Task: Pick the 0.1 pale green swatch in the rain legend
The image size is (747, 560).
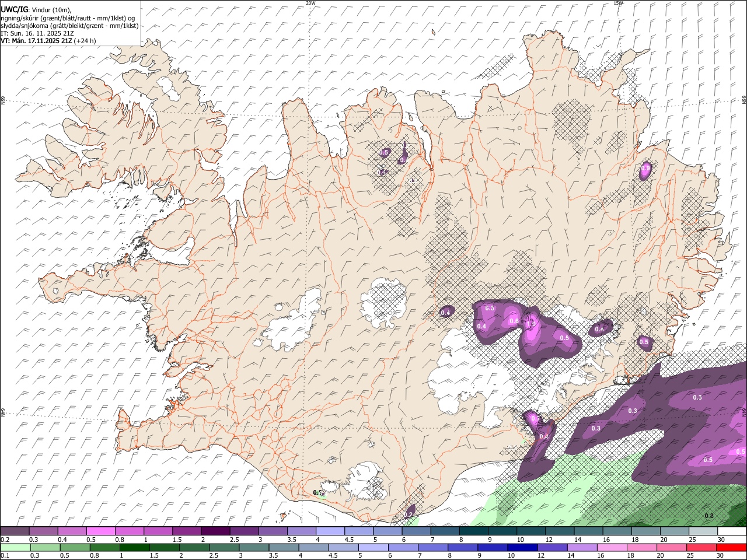Action: (15, 547)
